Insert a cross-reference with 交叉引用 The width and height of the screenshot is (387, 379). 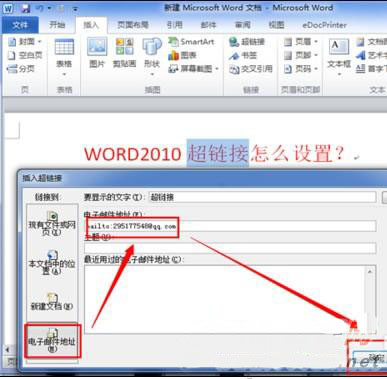(x=251, y=69)
